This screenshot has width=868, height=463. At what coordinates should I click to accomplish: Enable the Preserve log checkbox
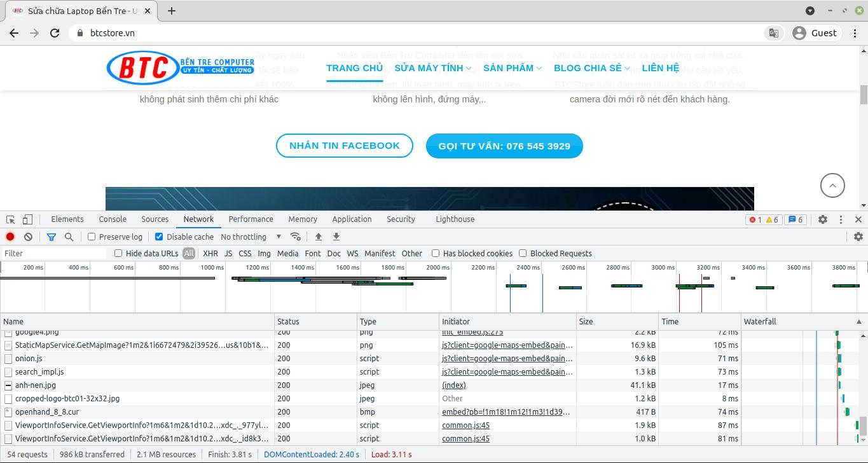pos(92,237)
